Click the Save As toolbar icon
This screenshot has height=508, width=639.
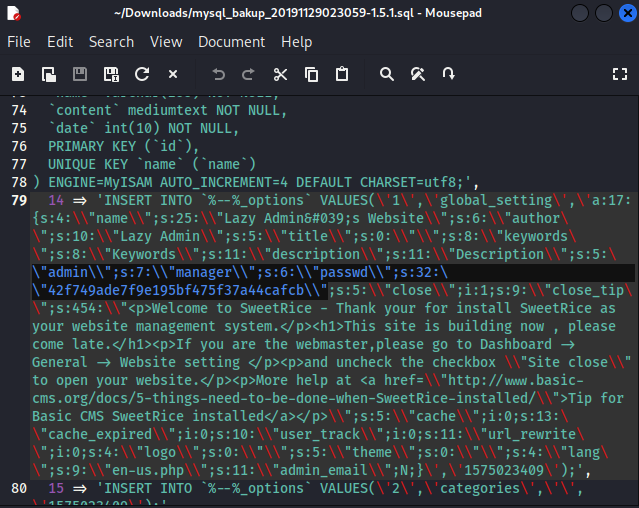pos(111,74)
